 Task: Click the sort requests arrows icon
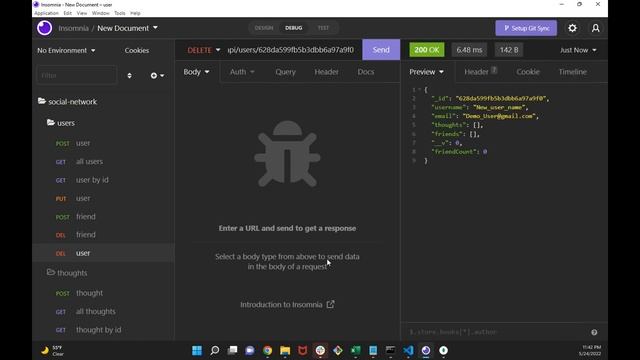coord(129,76)
